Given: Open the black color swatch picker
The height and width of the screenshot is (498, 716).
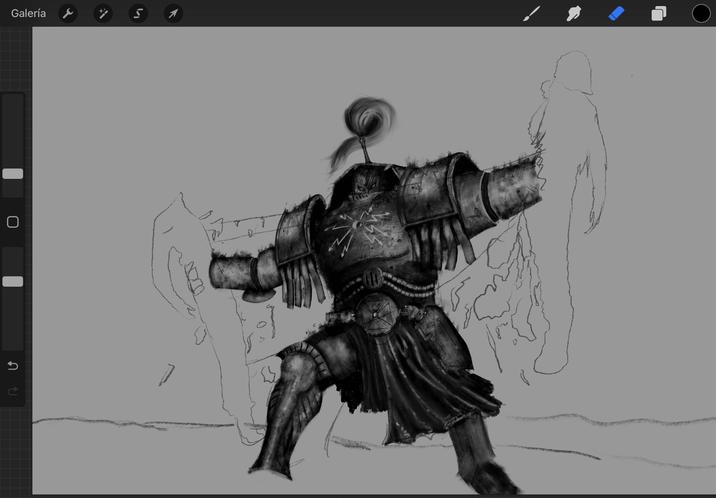Looking at the screenshot, I should (701, 13).
